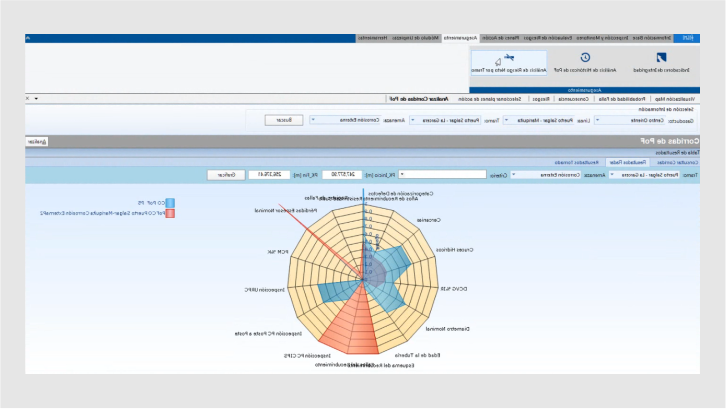The image size is (726, 409).
Task: Click the Tabla de Resultados heading
Action: [677, 152]
